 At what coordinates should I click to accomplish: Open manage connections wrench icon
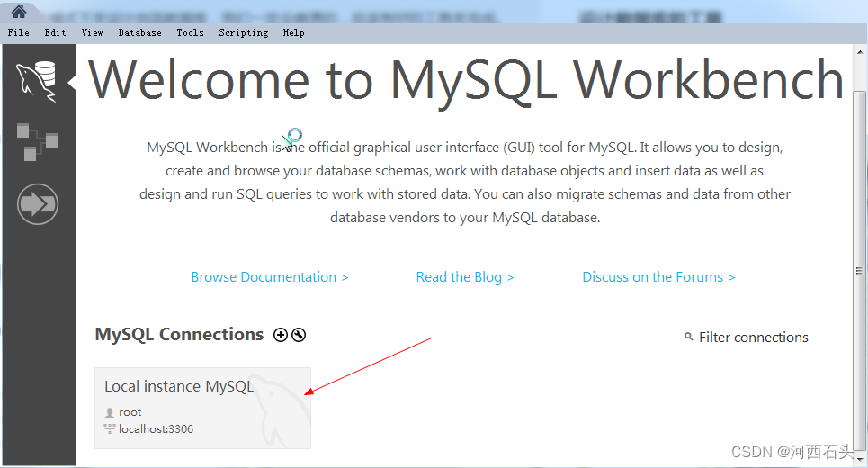299,335
